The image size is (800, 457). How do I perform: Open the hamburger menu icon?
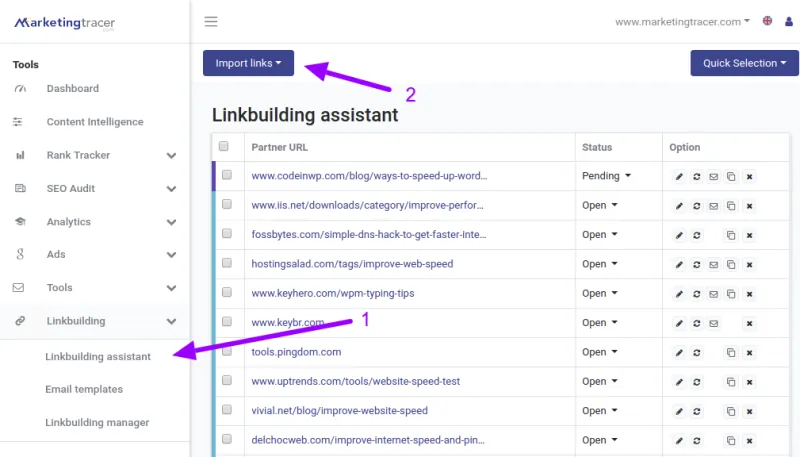coord(211,21)
